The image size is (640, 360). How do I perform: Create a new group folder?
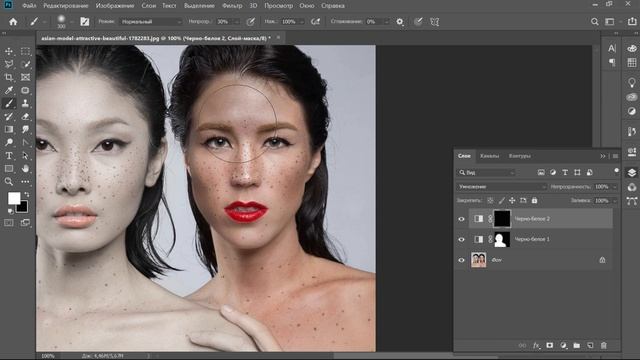[577, 345]
